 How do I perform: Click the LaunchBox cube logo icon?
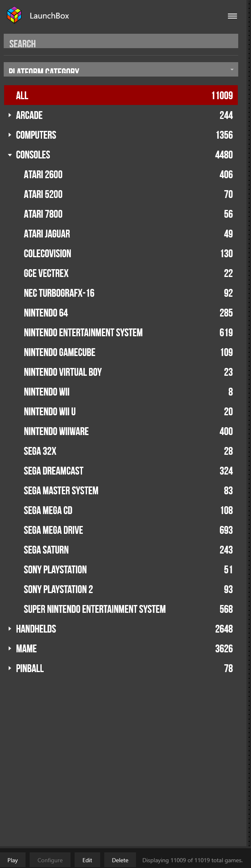14,15
